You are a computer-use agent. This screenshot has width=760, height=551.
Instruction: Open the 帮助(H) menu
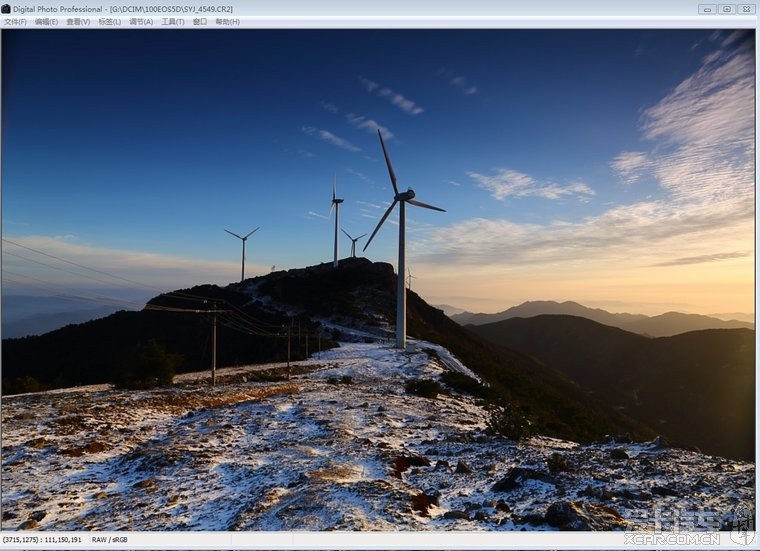227,22
